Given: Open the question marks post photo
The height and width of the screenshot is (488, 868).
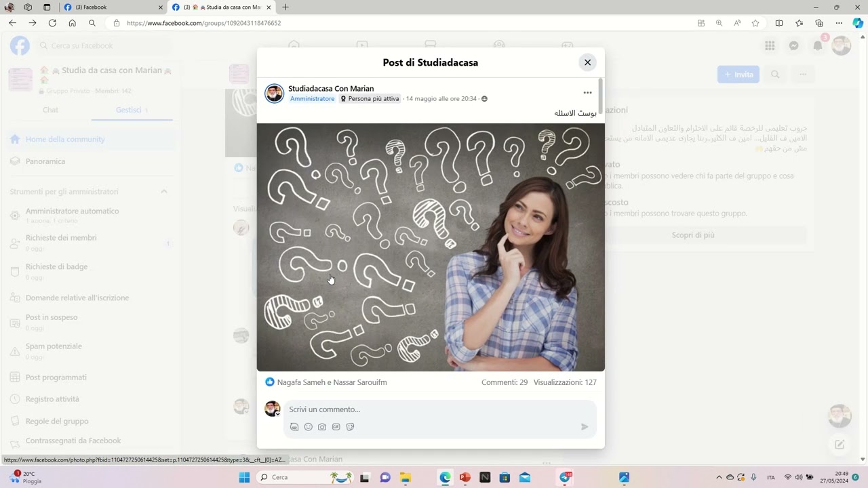Looking at the screenshot, I should click(x=431, y=247).
